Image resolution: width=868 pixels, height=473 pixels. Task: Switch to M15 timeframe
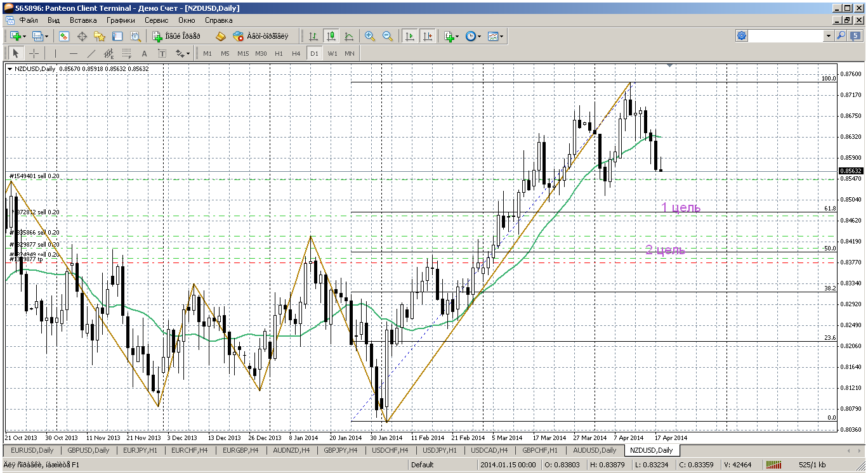[x=243, y=54]
